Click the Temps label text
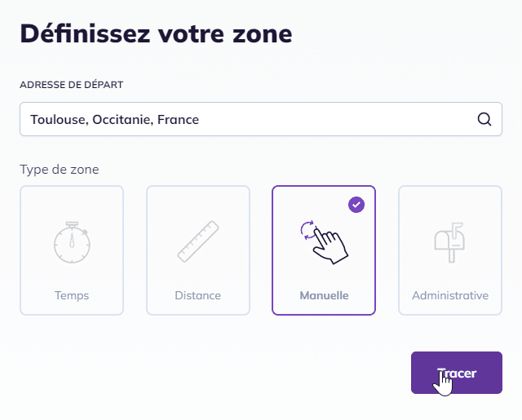The image size is (522, 420). pos(72,295)
